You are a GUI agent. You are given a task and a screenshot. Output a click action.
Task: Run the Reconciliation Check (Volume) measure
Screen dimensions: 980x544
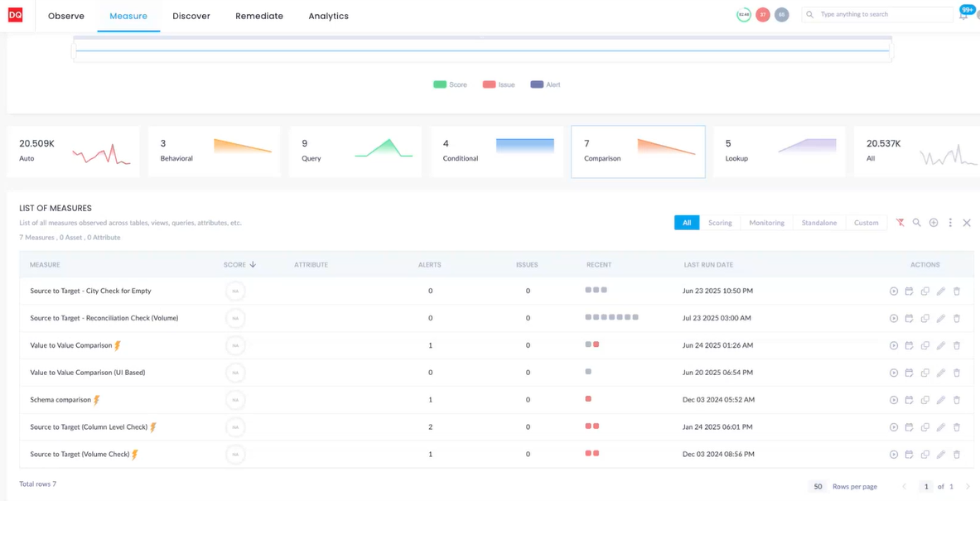[x=894, y=319]
